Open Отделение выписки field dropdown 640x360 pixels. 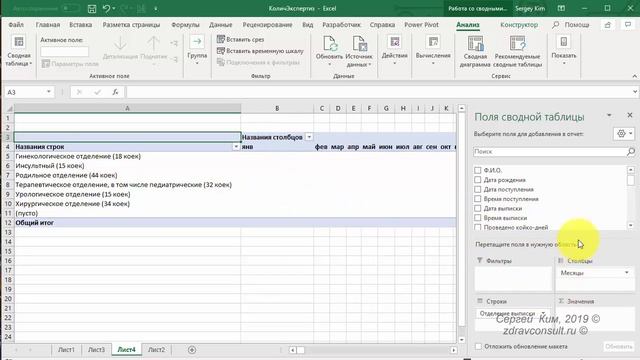coord(543,313)
